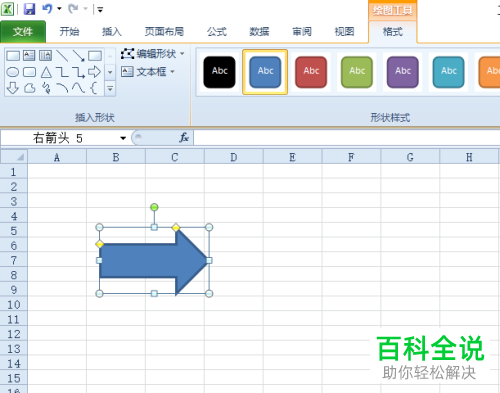The height and width of the screenshot is (393, 500).
Task: Apply the teal Abc shape style
Action: tap(448, 72)
